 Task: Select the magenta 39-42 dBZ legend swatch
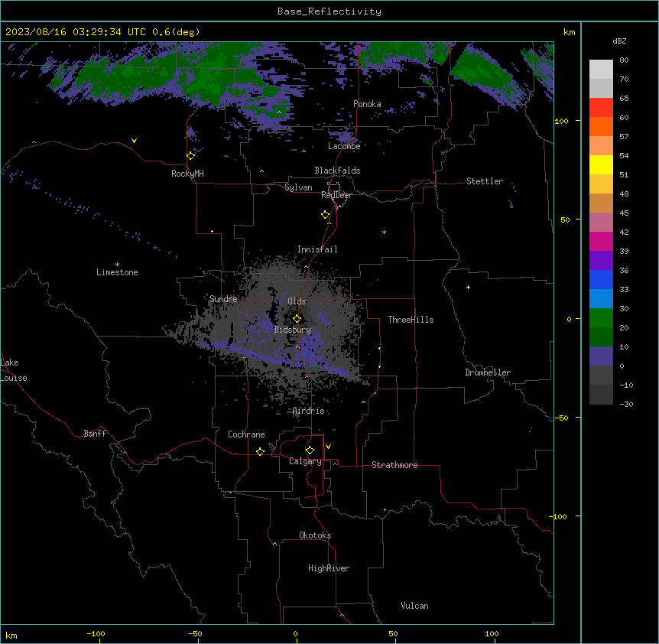click(601, 241)
